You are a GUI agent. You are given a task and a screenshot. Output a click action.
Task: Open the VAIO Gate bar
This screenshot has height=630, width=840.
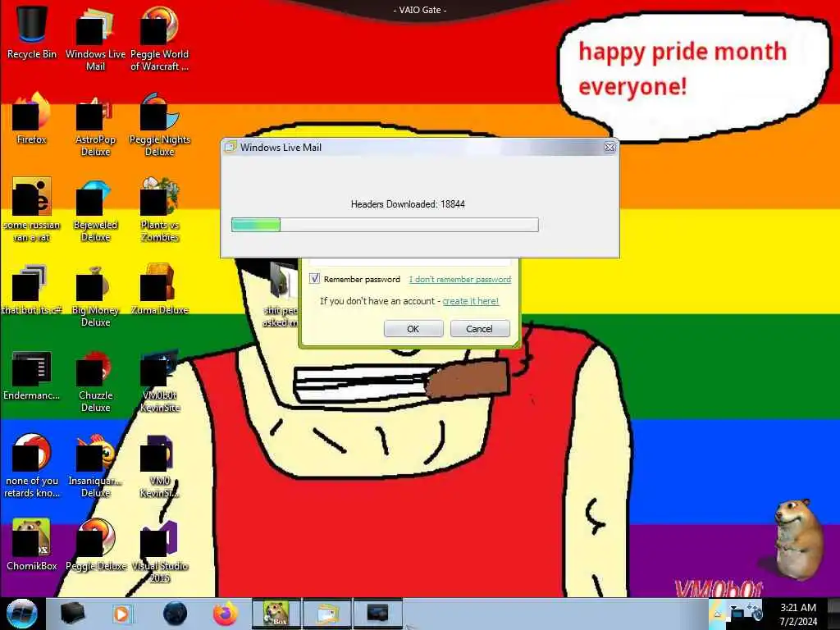point(420,10)
